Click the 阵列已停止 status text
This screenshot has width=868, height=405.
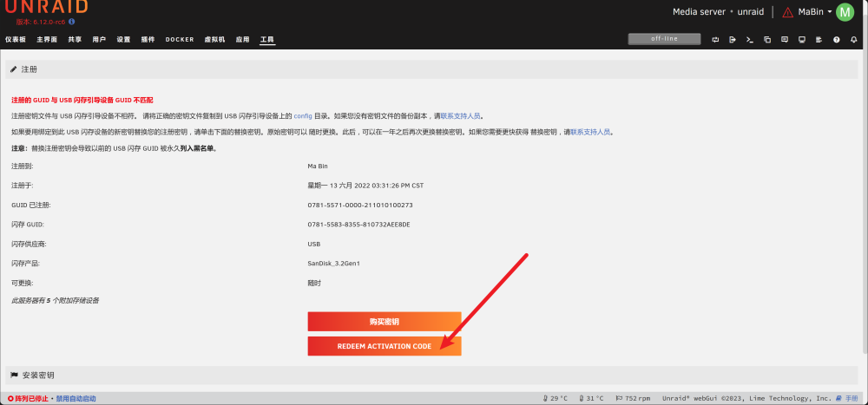tap(33, 398)
